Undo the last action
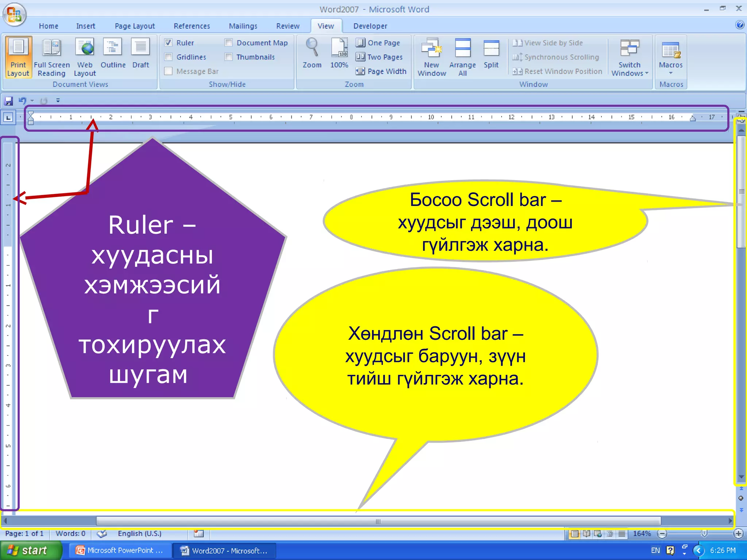This screenshot has width=747, height=560. pyautogui.click(x=23, y=101)
